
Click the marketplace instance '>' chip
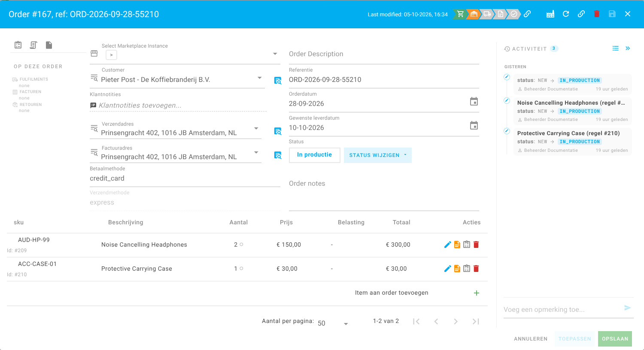(x=111, y=55)
